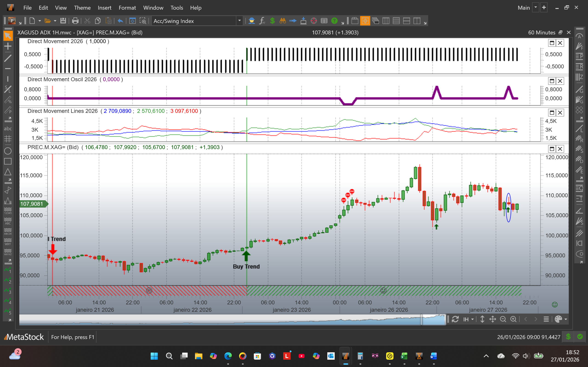Screen dimensions: 588x367
Task: Select the ellipse drawing tool
Action: (8, 151)
